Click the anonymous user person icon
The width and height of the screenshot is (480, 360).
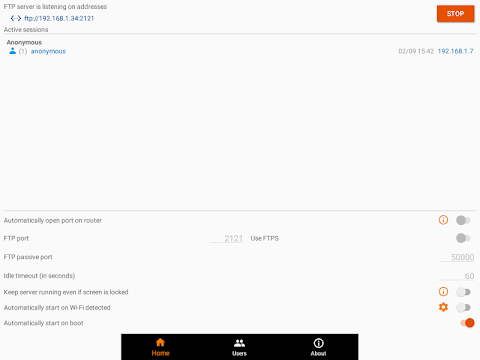pyautogui.click(x=13, y=51)
